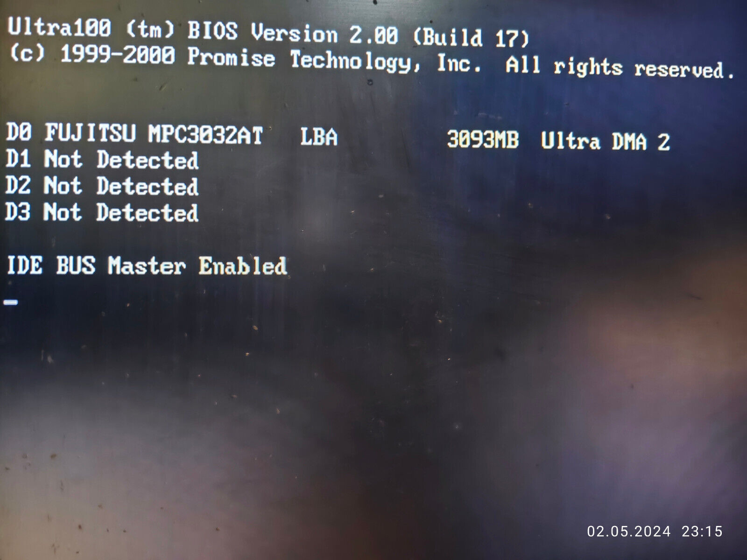The image size is (747, 560).
Task: Click the Build 17 label
Action: (x=471, y=37)
